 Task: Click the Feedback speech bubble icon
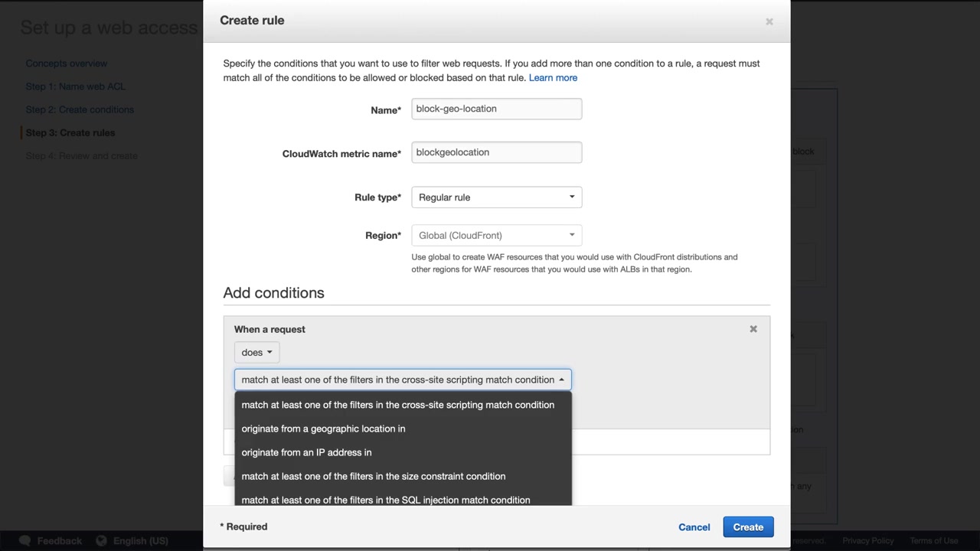(24, 541)
